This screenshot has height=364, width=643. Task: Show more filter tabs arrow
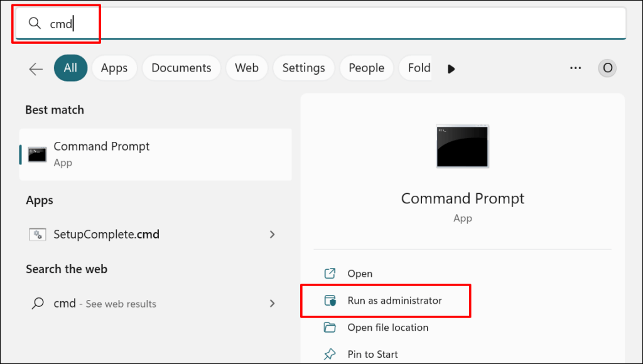point(451,68)
